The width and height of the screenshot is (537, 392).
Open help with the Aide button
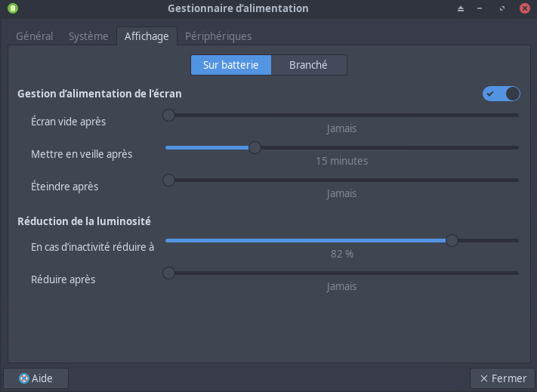click(x=35, y=378)
